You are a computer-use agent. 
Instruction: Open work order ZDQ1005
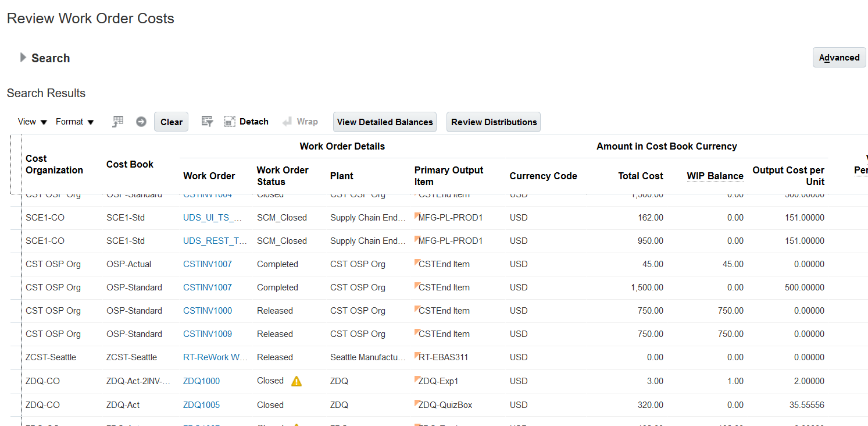click(x=201, y=404)
